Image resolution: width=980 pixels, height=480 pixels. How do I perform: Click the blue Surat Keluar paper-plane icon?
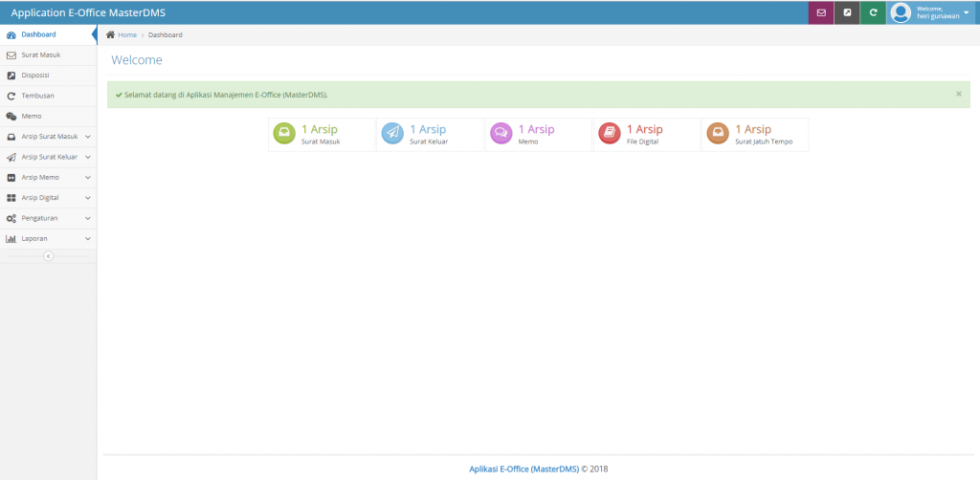click(x=392, y=134)
